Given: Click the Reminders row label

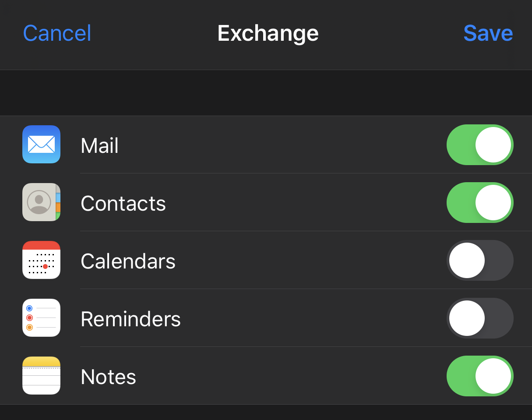Looking at the screenshot, I should (x=130, y=319).
